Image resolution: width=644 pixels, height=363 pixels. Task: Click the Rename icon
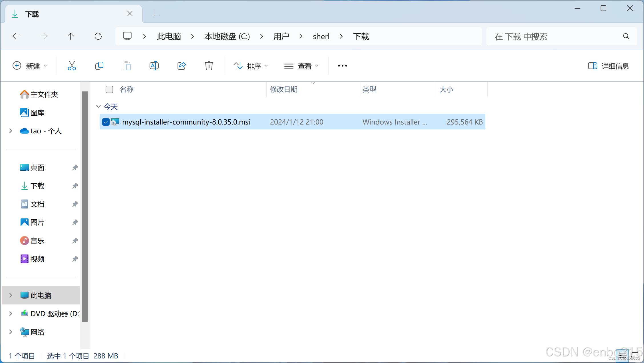[x=154, y=66]
